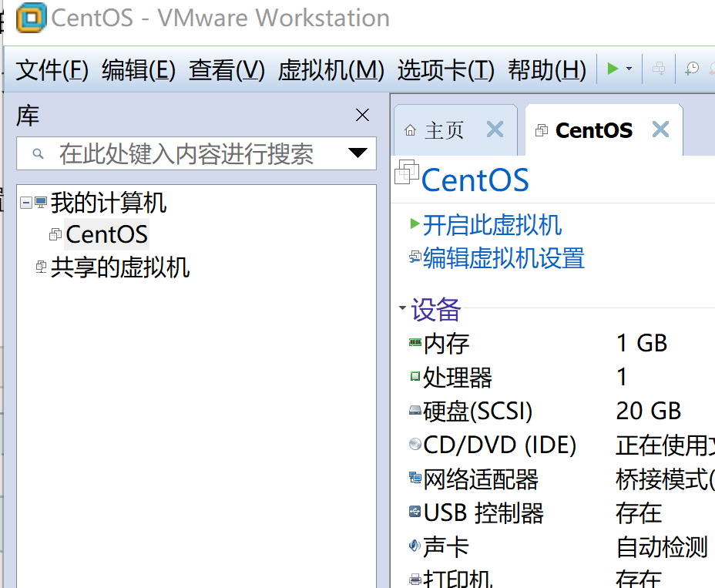The height and width of the screenshot is (588, 715).
Task: Click the VM icon beside CentOS in the tree
Action: coord(55,234)
